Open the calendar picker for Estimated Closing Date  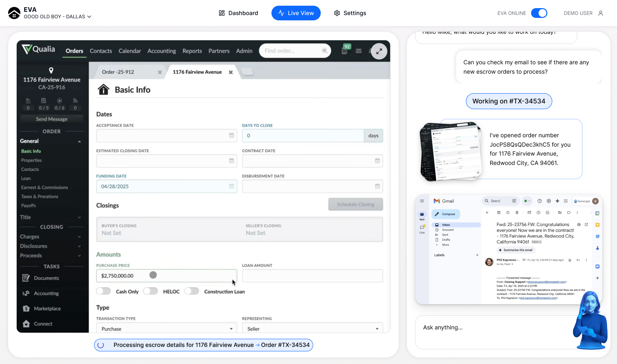(232, 161)
